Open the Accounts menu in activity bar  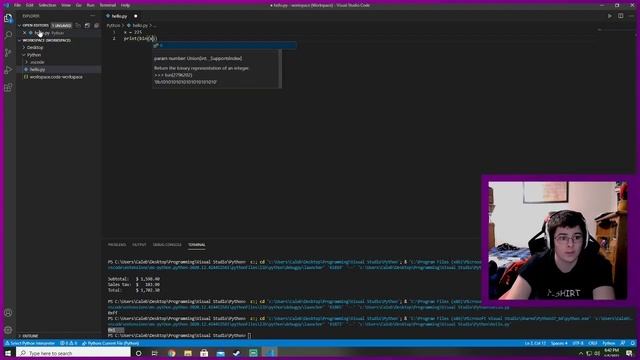[x=8, y=313]
